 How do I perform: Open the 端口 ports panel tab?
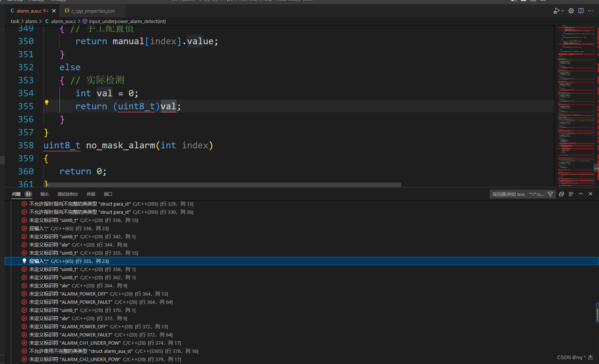click(x=108, y=194)
